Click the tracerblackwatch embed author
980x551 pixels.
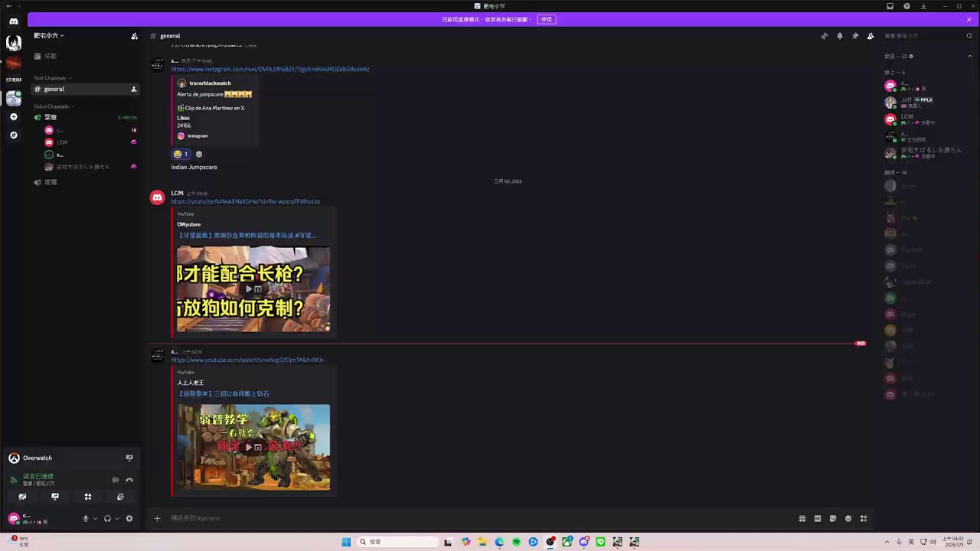(210, 83)
